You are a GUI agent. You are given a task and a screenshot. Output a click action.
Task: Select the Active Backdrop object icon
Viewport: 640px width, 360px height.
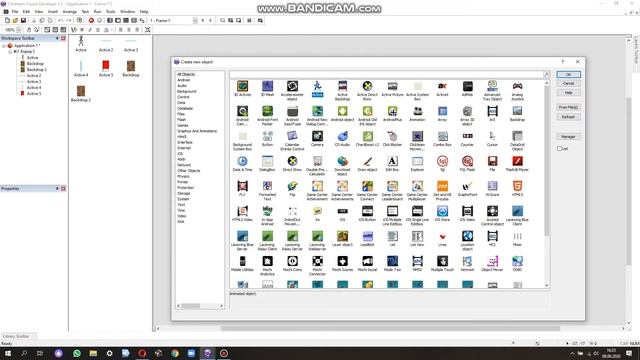coord(342,86)
